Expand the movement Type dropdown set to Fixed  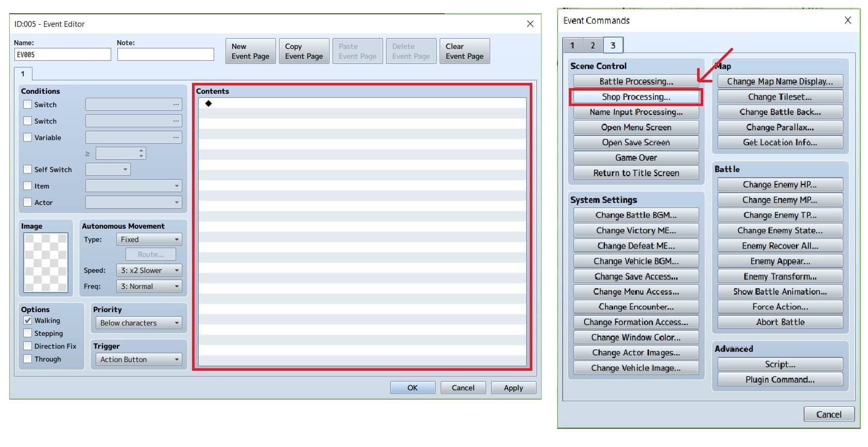click(149, 239)
